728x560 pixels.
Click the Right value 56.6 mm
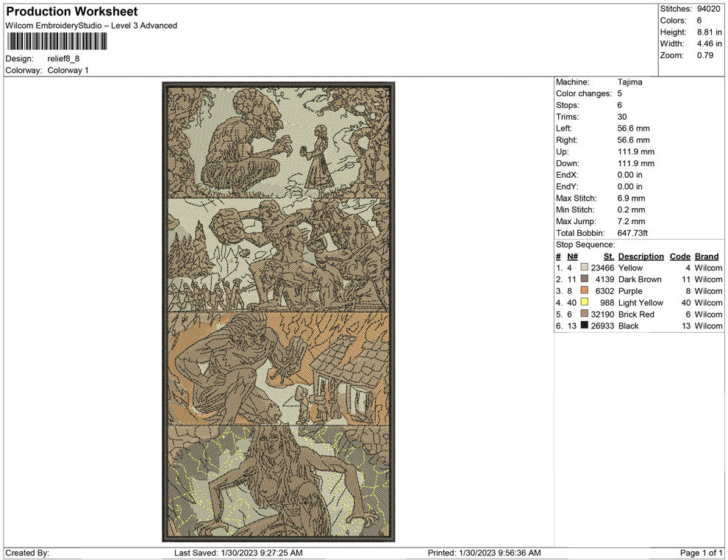(633, 140)
